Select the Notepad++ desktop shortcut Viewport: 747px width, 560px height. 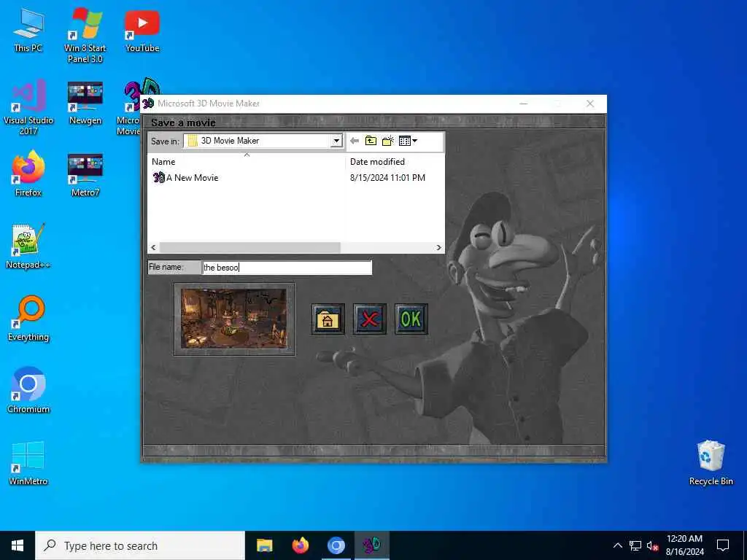28,246
